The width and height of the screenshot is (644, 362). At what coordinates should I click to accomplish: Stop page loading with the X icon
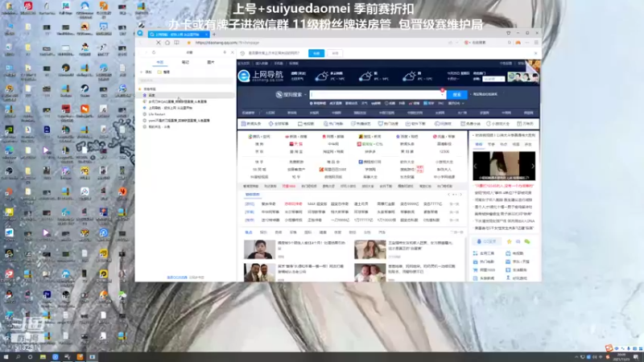tap(158, 43)
